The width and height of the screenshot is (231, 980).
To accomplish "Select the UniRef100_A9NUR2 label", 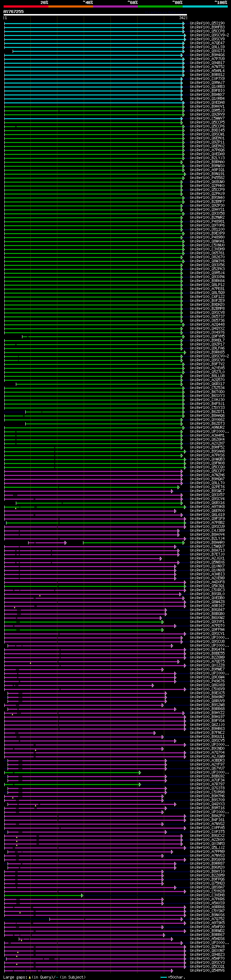I will tap(207, 428).
